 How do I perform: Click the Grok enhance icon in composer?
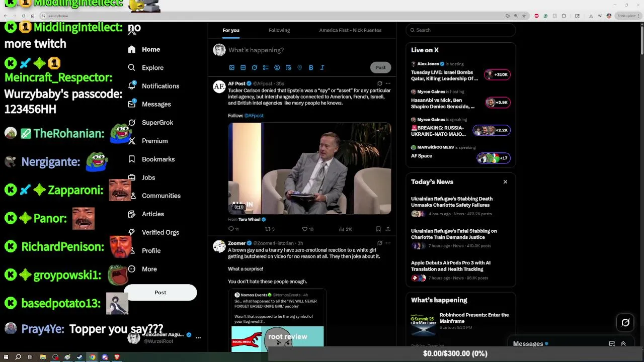pos(255,67)
